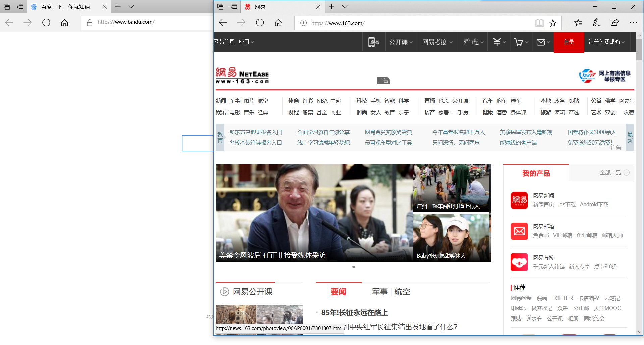Click the page vertical scrollbar thumb
The height and width of the screenshot is (345, 644).
coord(639,50)
